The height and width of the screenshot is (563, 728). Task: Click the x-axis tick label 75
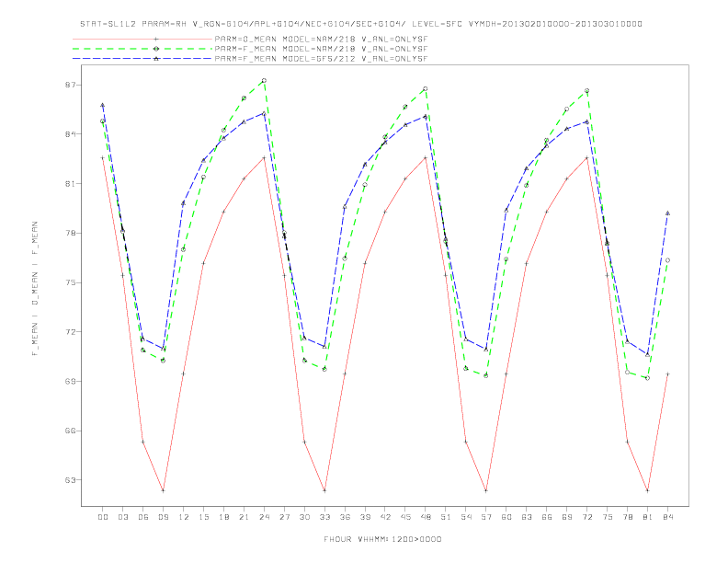[x=608, y=517]
